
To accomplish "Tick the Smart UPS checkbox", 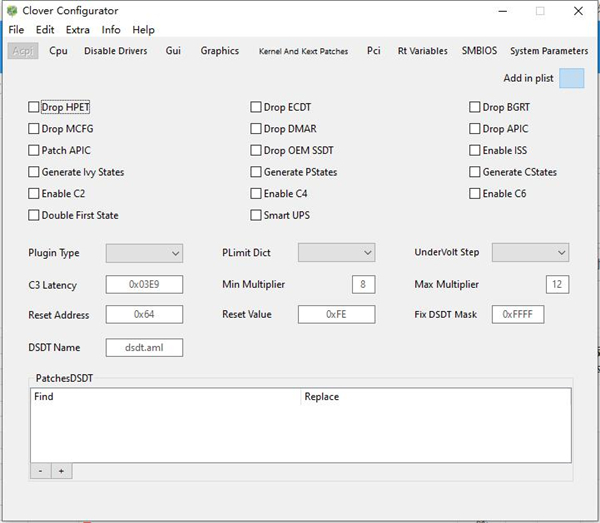I will (256, 215).
